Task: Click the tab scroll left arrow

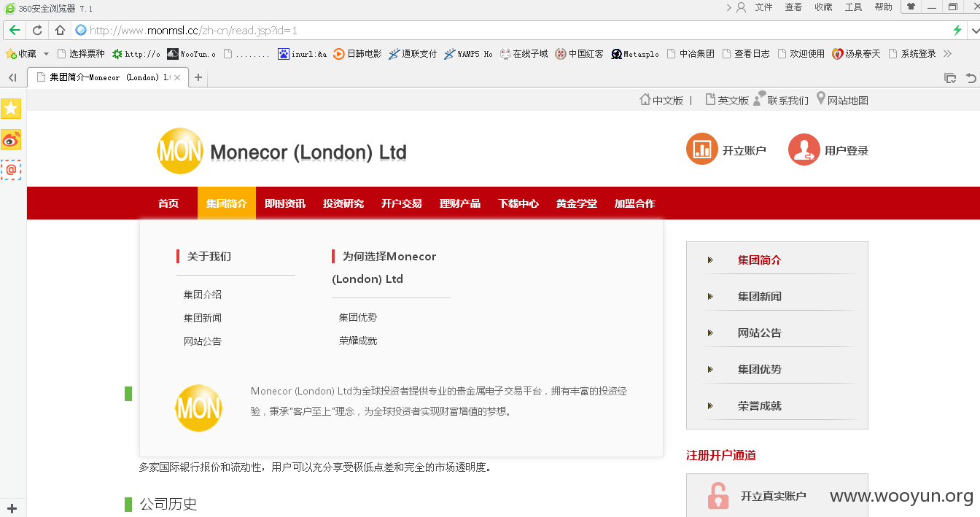Action: click(x=12, y=77)
